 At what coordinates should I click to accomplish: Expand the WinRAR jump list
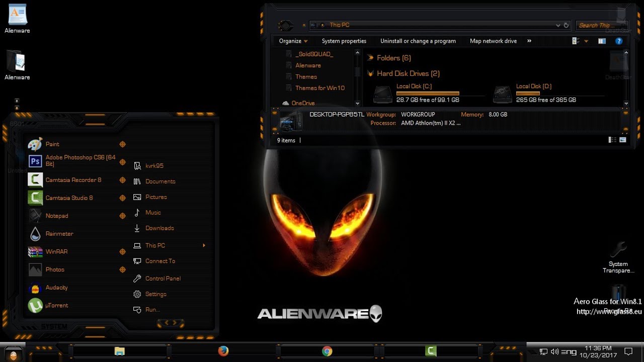pyautogui.click(x=122, y=252)
